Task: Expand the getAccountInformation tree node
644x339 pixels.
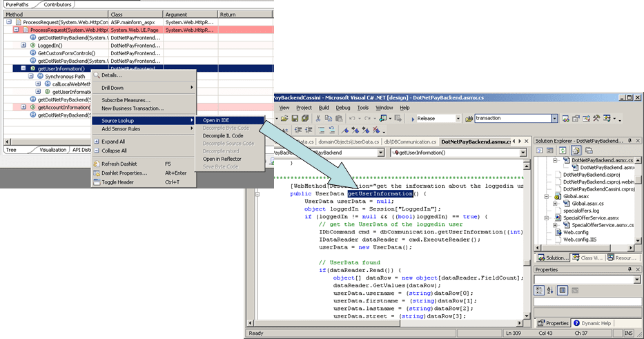Action: click(x=23, y=107)
